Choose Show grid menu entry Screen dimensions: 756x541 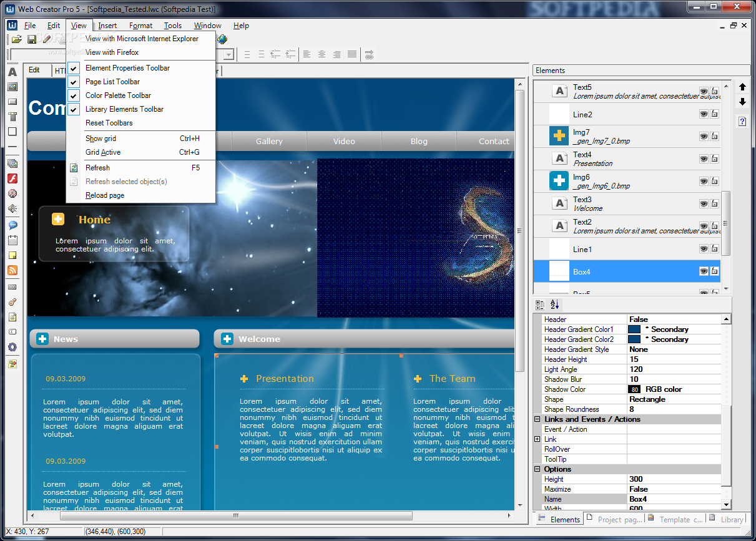coord(140,139)
